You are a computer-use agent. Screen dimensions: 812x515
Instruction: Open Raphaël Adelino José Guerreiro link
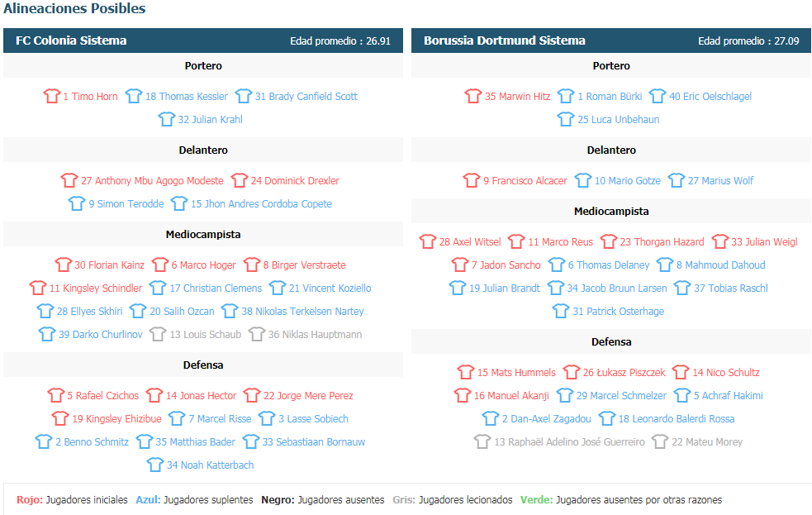point(569,442)
